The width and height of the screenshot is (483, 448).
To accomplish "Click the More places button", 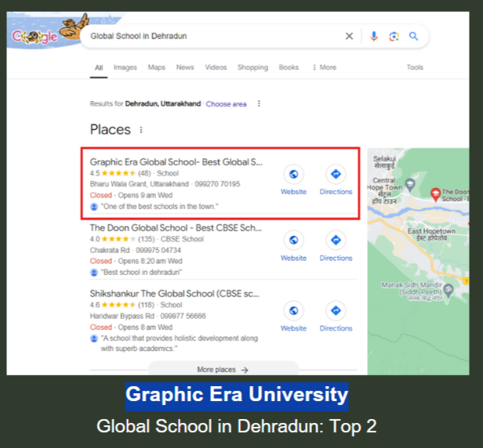I will [x=223, y=370].
